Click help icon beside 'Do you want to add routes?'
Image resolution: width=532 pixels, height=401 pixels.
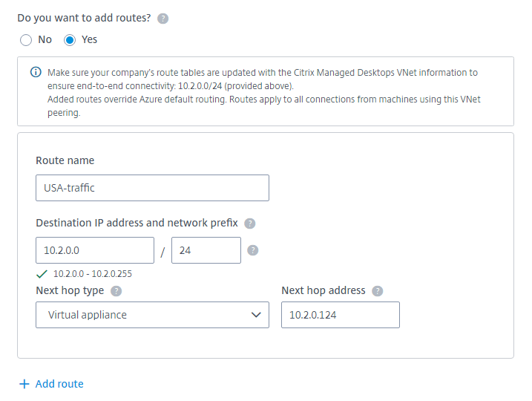point(162,19)
